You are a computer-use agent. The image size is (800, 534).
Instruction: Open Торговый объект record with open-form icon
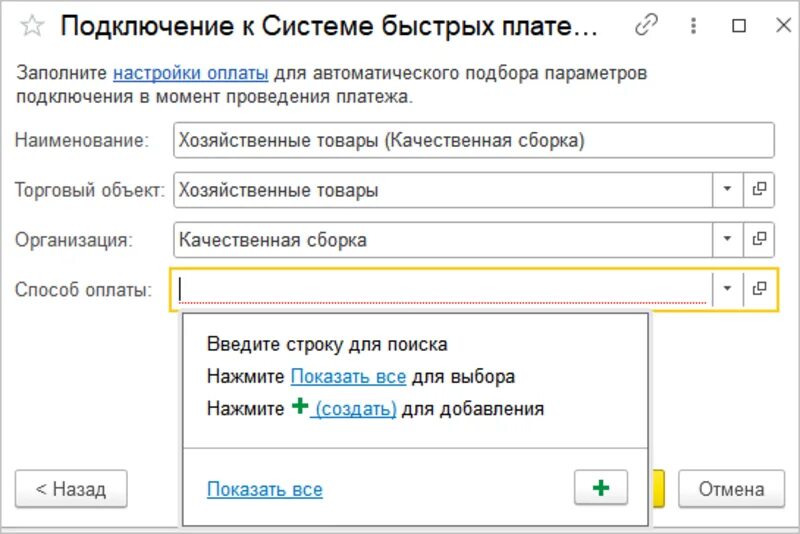[759, 189]
